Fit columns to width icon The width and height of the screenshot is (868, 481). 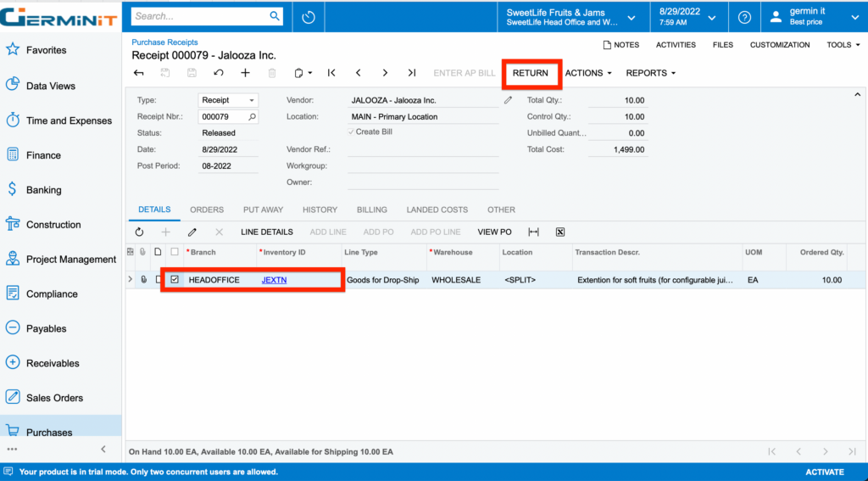pos(534,232)
